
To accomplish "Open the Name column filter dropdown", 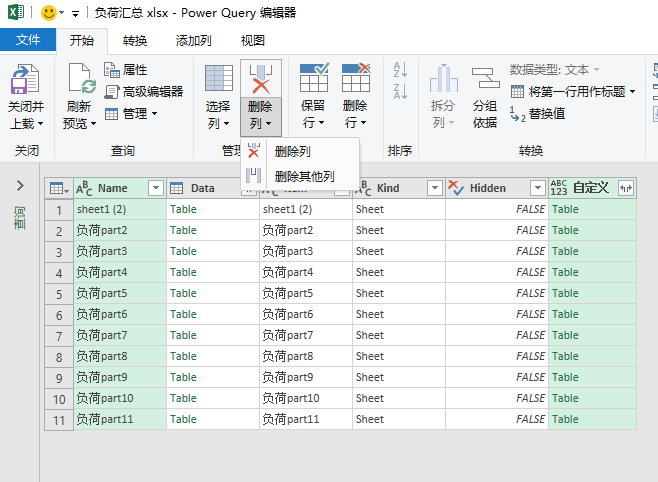I will point(156,188).
